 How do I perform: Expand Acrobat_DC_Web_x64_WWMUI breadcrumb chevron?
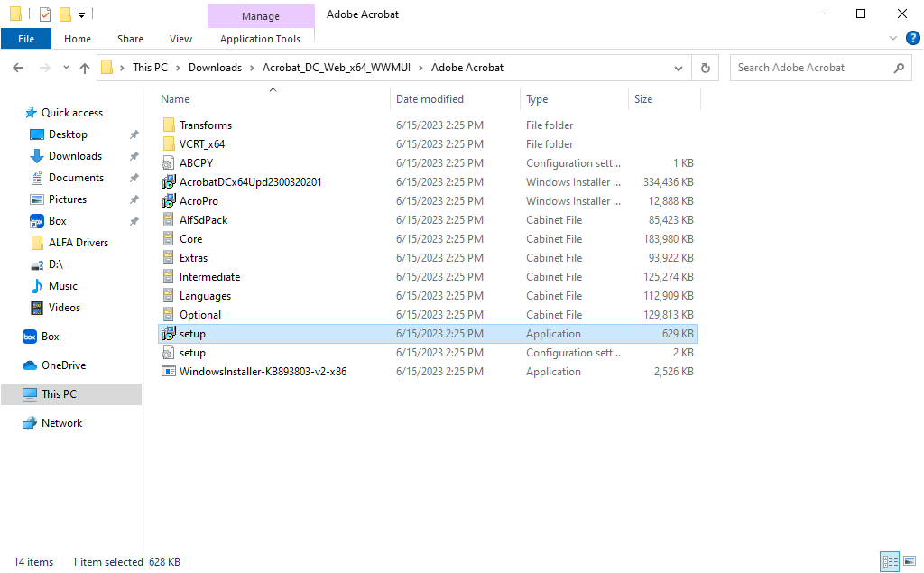(420, 68)
